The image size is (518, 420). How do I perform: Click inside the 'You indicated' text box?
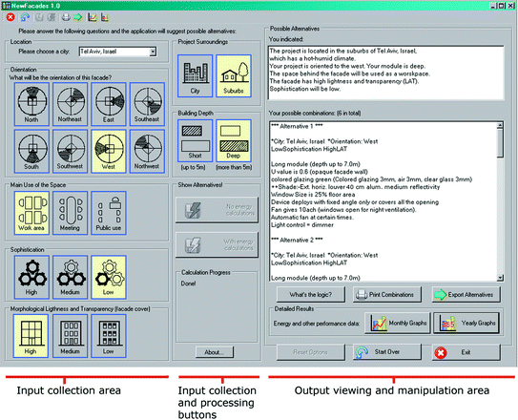point(385,73)
